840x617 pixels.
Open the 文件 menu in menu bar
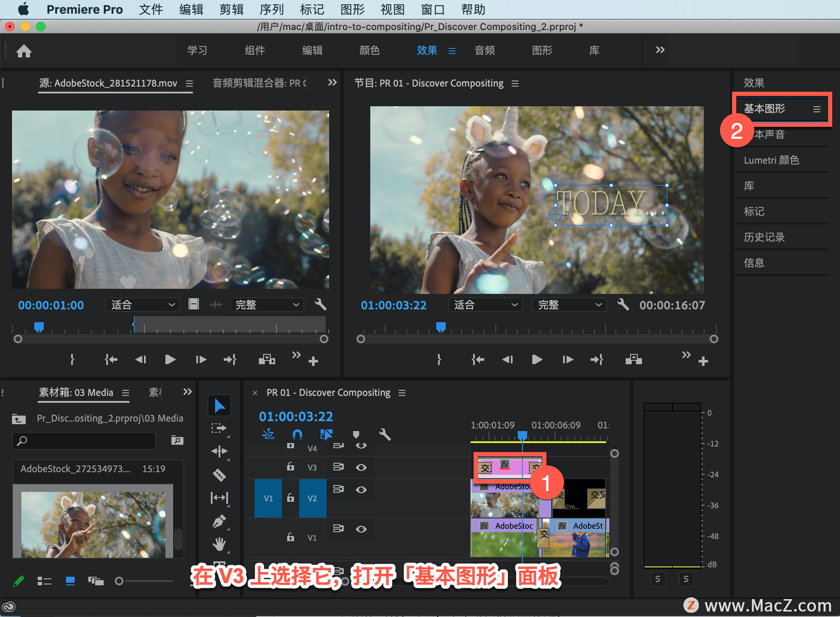[x=151, y=9]
